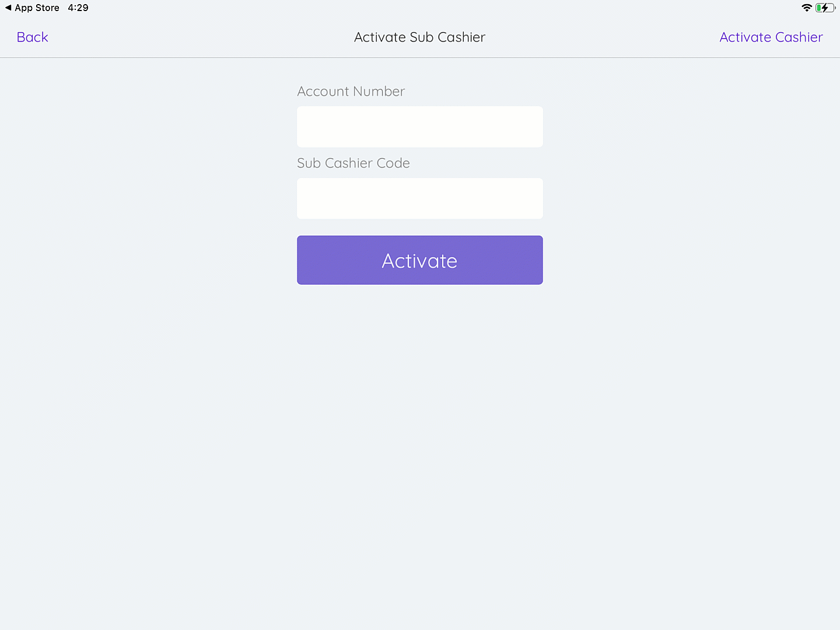Focus the Account Number text field
Viewport: 840px width, 630px height.
[420, 127]
